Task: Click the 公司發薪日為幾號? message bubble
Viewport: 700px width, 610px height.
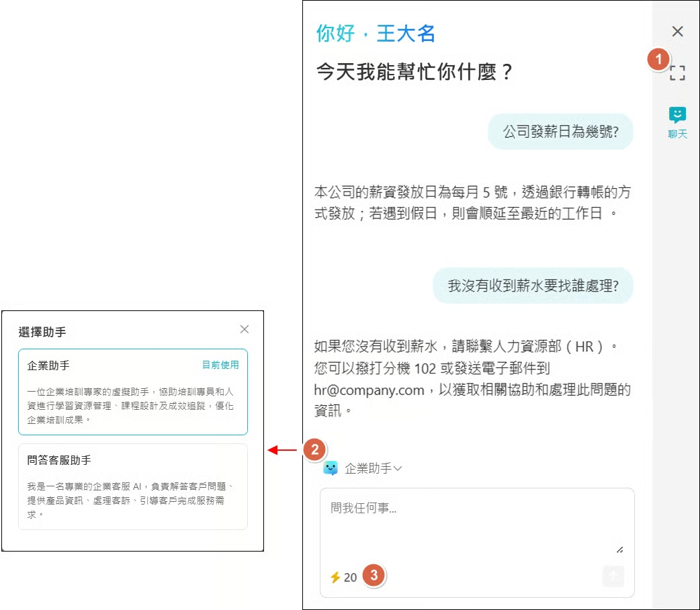Action: point(560,132)
